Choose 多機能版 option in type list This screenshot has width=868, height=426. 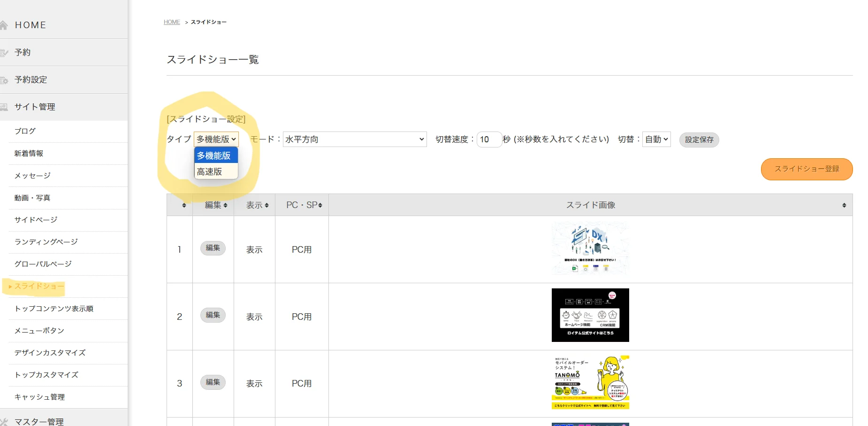tap(216, 155)
